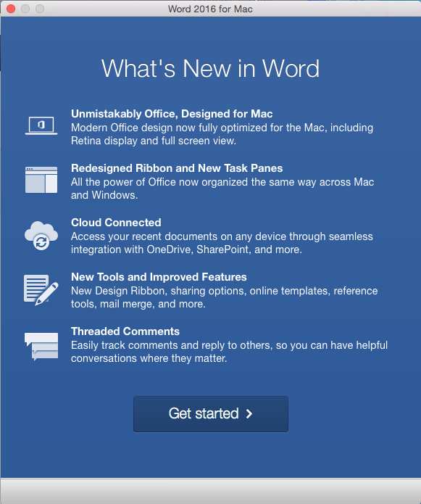Click the Redesigned Ribbon window layout icon
The width and height of the screenshot is (421, 504).
(x=41, y=180)
